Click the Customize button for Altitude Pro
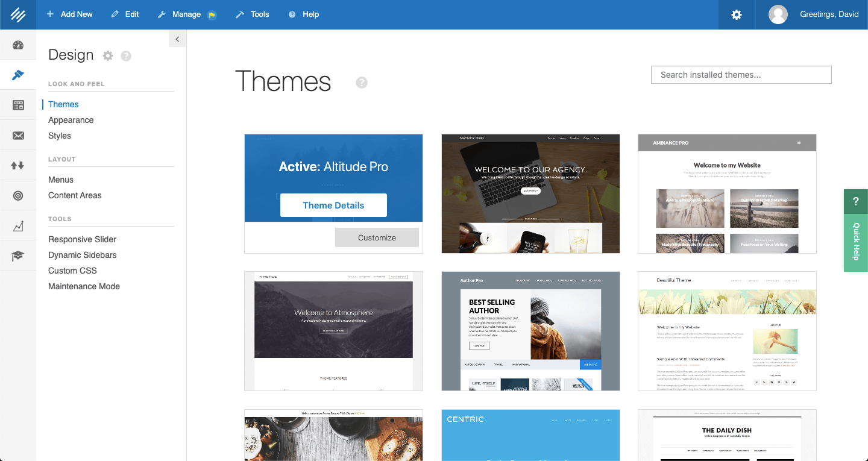The image size is (868, 461). pyautogui.click(x=377, y=237)
